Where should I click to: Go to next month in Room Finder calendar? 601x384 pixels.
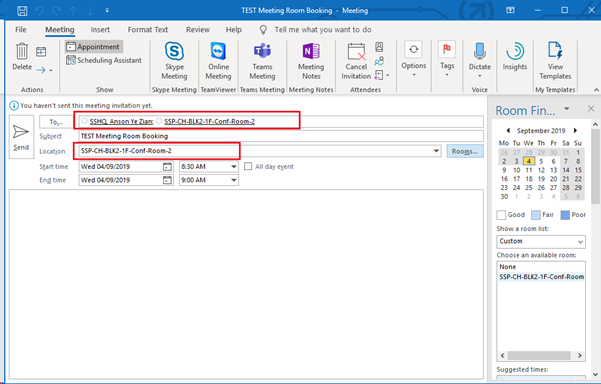pos(575,131)
